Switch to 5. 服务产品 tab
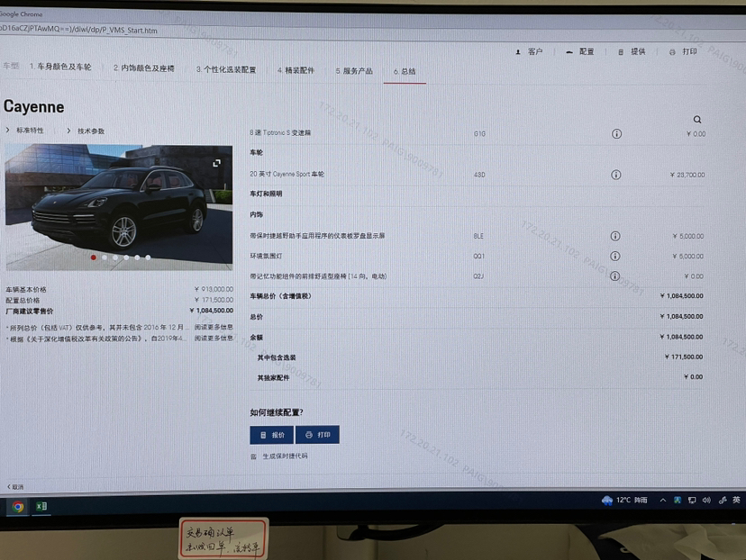The height and width of the screenshot is (560, 746). pyautogui.click(x=354, y=71)
